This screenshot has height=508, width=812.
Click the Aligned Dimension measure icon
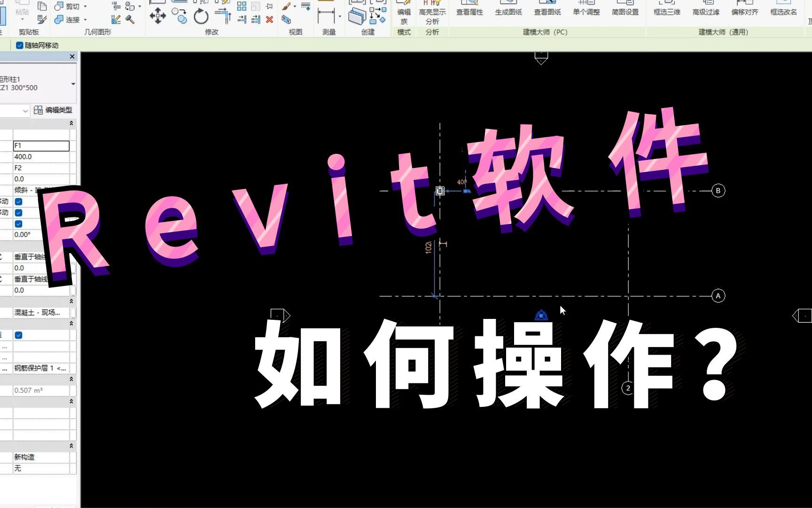click(x=326, y=16)
